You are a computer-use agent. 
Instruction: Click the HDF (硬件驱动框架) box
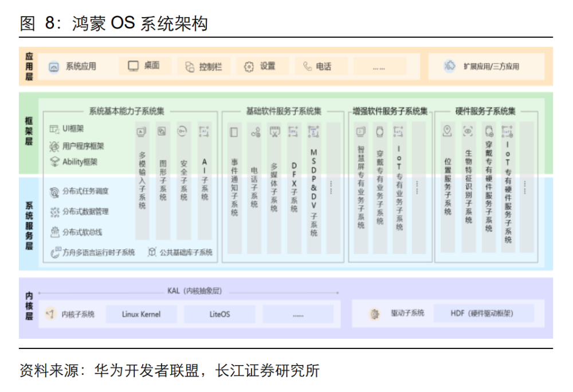pos(484,313)
